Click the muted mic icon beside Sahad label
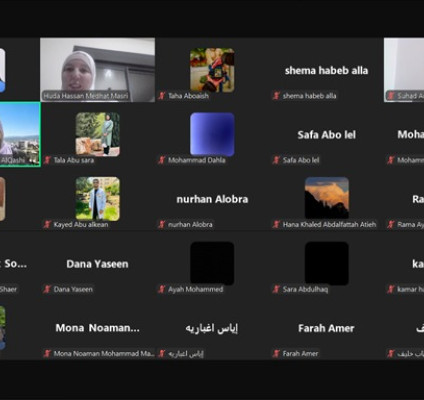Screen dimensions: 424x400 [x=391, y=96]
